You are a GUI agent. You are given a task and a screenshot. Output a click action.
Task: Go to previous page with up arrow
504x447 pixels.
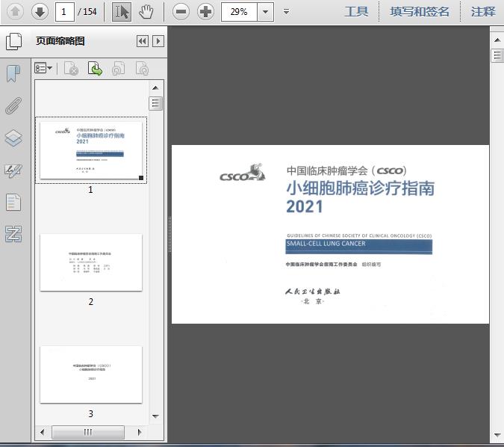point(15,12)
